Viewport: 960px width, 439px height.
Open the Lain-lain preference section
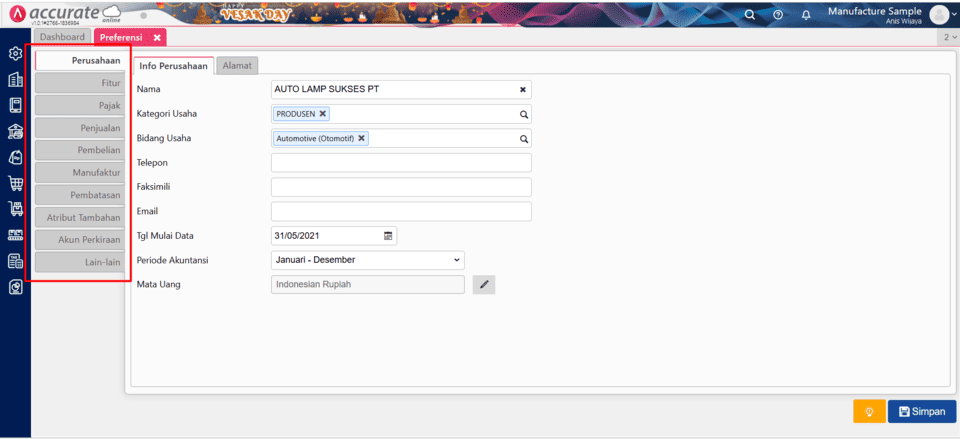pos(80,263)
